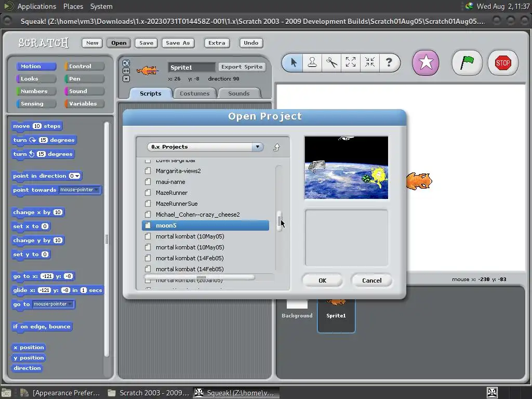Click the file list horizontal scrollbar
Viewport: 532px width, 399px height.
[x=200, y=277]
